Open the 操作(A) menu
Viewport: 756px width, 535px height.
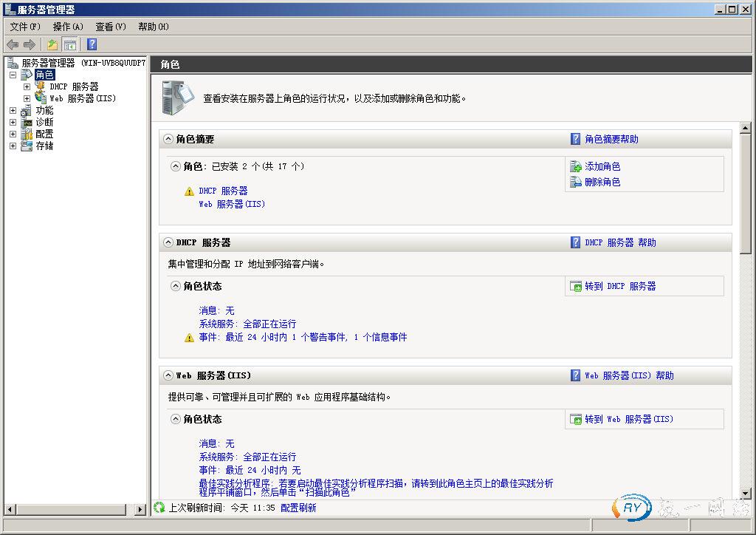tap(68, 27)
